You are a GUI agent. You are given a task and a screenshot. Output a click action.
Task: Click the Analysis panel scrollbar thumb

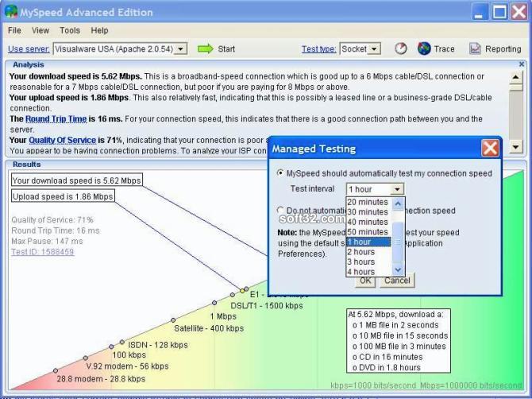point(515,87)
